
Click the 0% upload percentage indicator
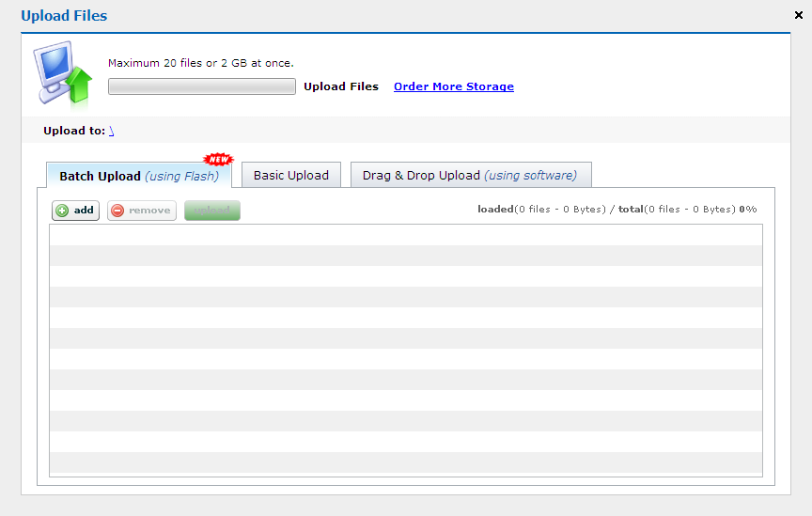pos(748,210)
